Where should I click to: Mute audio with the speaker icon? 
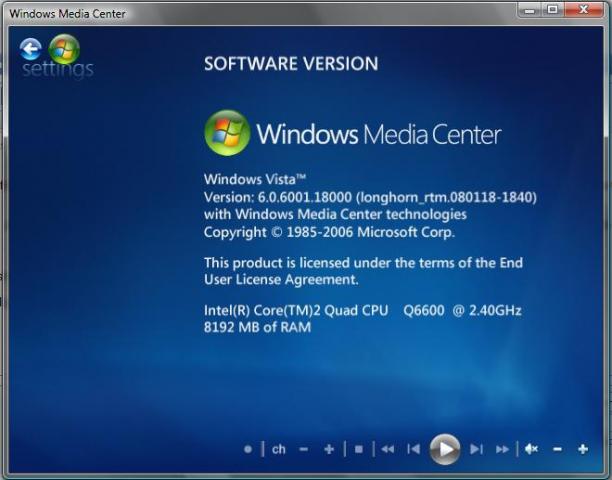tap(531, 449)
